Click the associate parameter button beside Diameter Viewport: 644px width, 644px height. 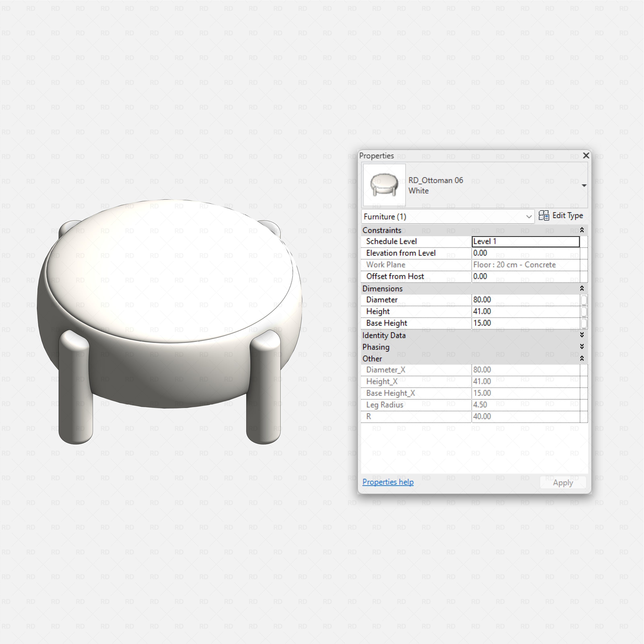pos(584,300)
